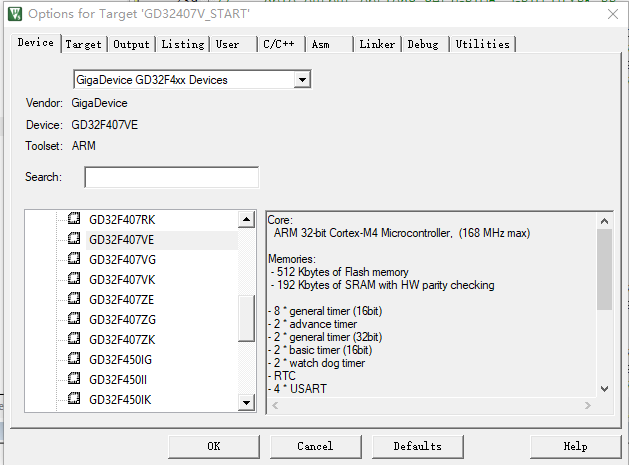This screenshot has height=465, width=629.
Task: Choose GD32F407ZE from device tree
Action: pos(122,300)
